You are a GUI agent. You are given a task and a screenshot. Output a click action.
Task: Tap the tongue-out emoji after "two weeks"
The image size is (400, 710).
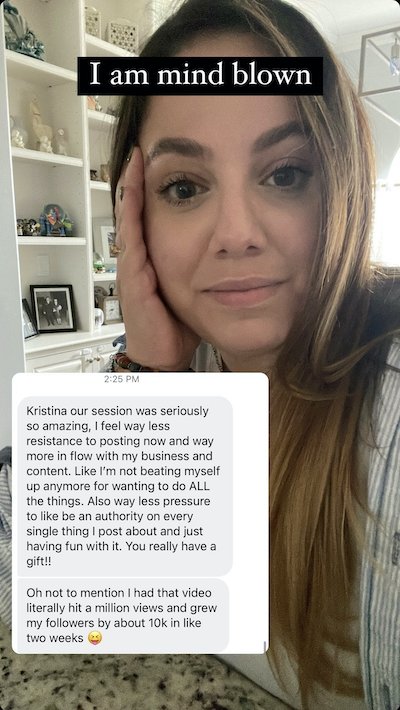[x=95, y=638]
